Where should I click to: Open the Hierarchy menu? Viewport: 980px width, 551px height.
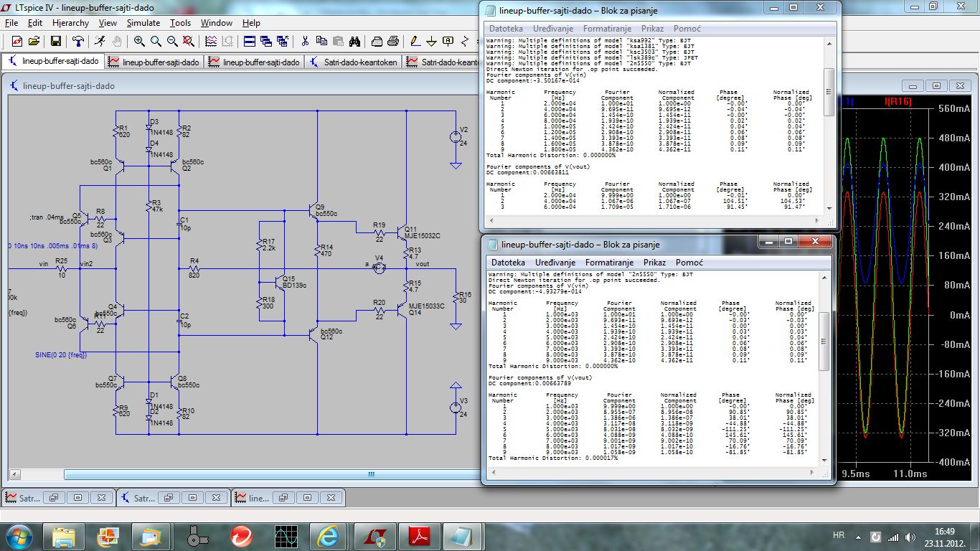tap(70, 23)
